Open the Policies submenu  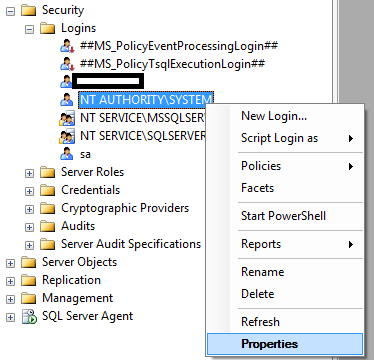pos(284,166)
